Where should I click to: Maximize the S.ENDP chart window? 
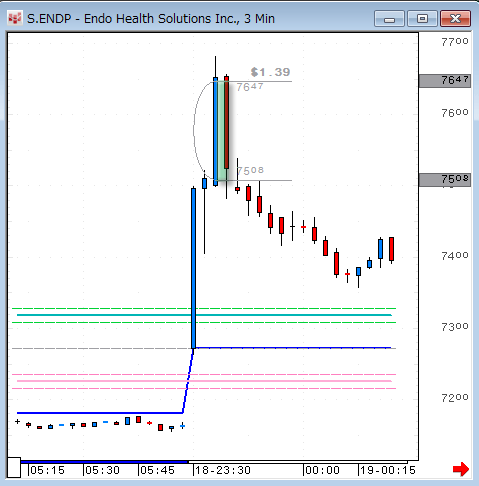point(422,19)
